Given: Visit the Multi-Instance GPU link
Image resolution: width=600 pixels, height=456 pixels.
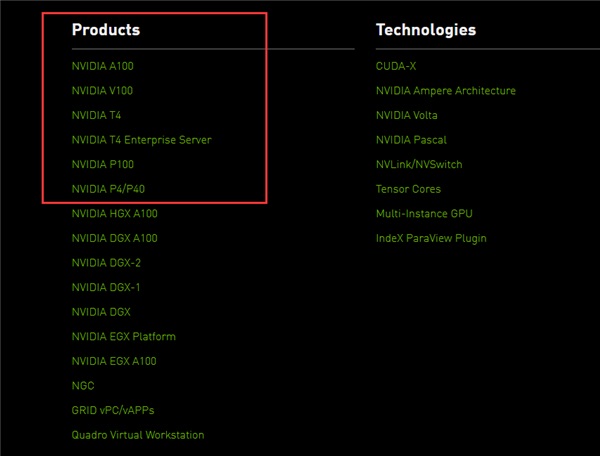Looking at the screenshot, I should tap(424, 213).
